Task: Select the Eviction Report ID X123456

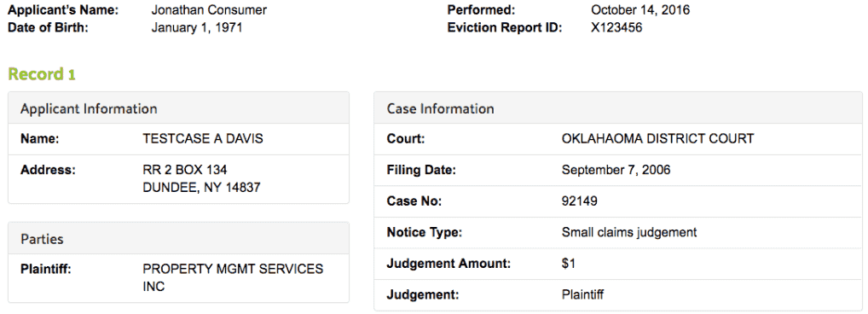Action: (x=616, y=27)
